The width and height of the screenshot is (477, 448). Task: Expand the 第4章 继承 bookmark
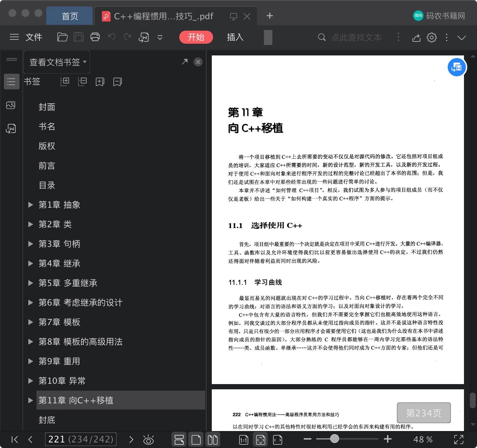point(31,263)
